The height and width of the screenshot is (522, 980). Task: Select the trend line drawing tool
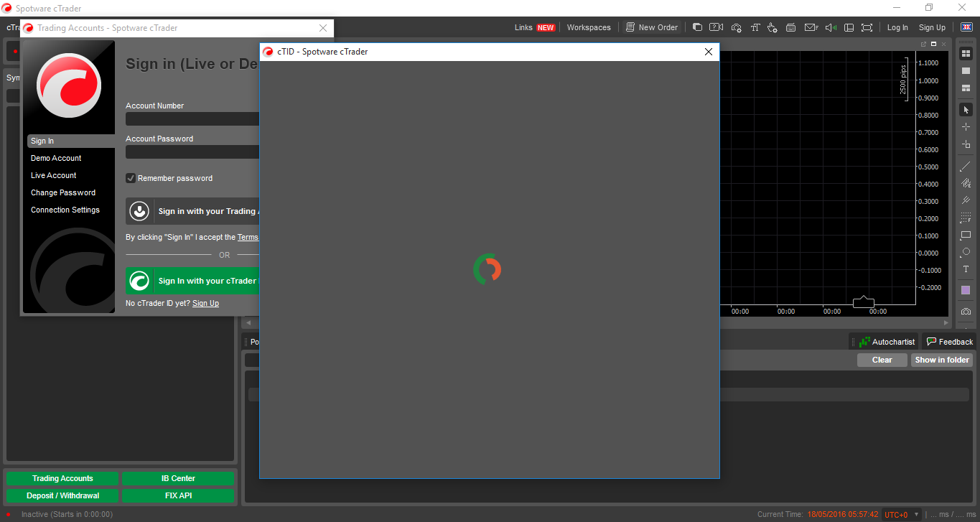[x=966, y=167]
